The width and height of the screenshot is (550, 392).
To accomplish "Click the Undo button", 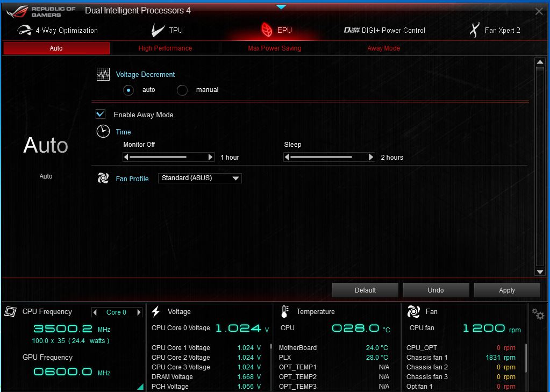I will click(x=435, y=290).
